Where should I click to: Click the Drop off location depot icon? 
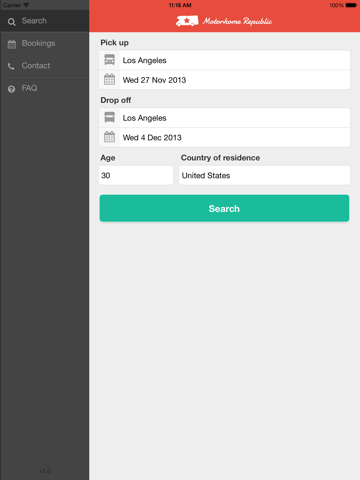[109, 117]
